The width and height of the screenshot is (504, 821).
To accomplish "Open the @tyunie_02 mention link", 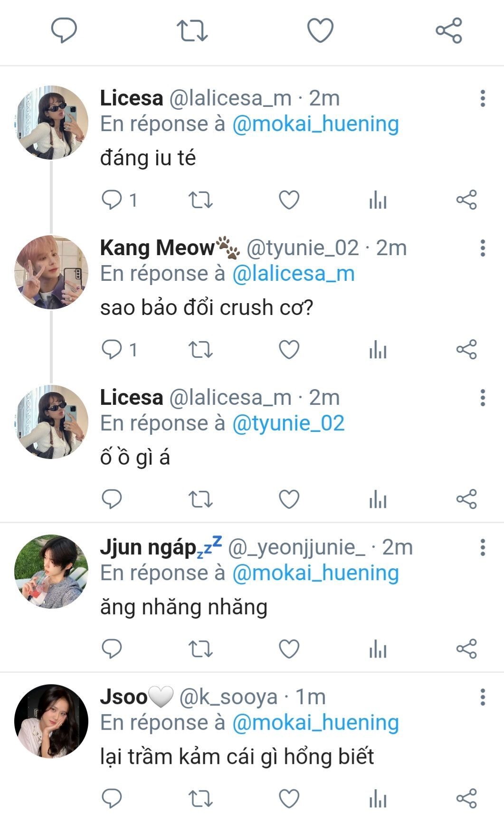I will click(288, 423).
